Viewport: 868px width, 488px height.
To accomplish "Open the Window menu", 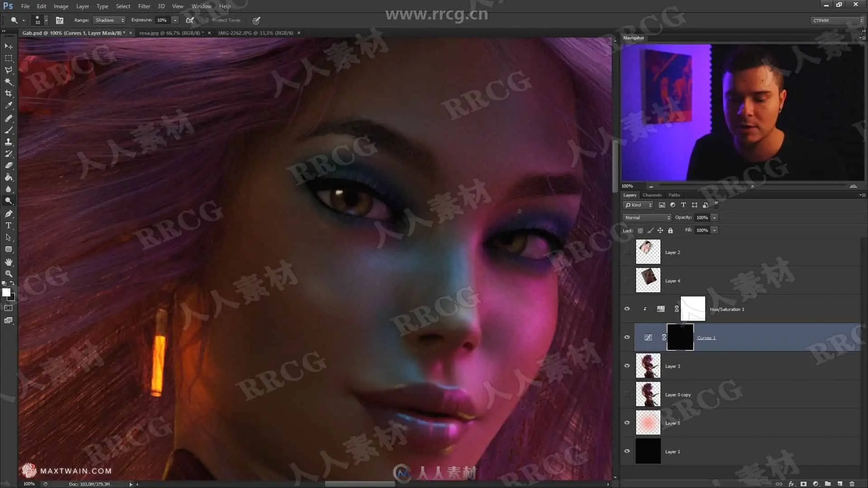I will tap(201, 6).
